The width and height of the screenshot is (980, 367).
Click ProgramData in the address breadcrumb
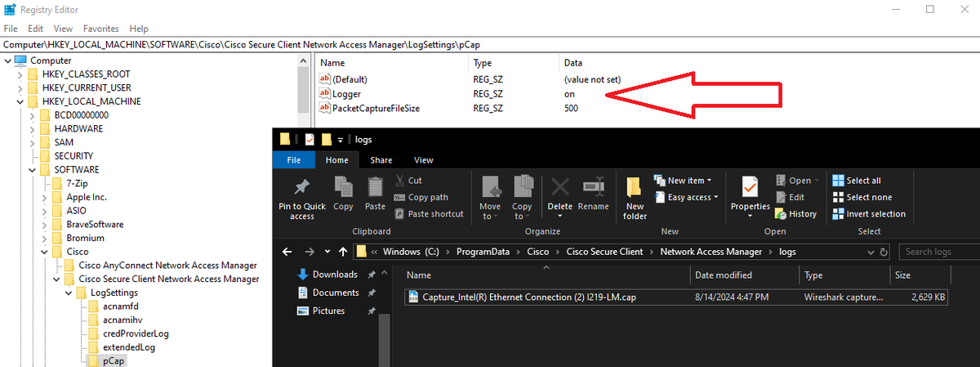pos(483,252)
